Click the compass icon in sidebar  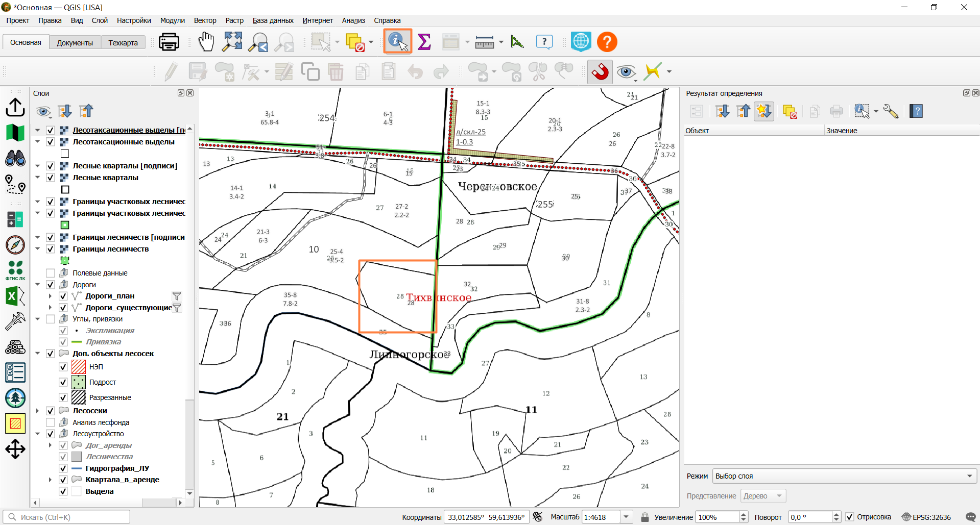point(15,245)
